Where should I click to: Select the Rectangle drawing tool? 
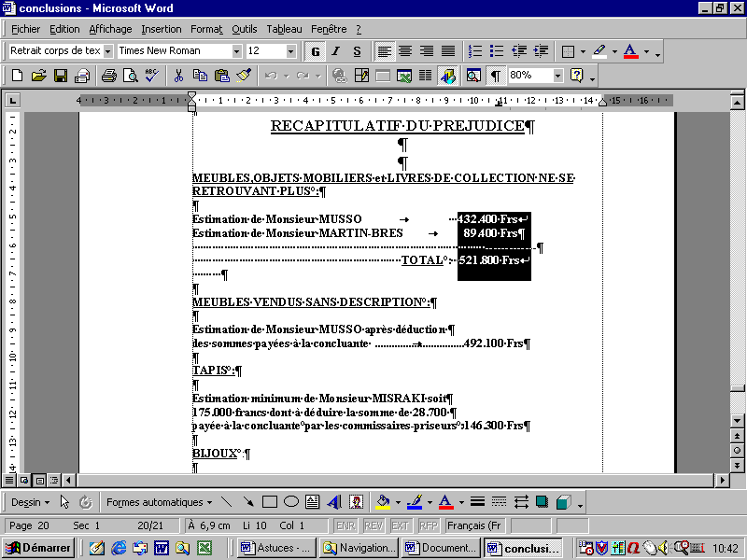click(x=270, y=502)
